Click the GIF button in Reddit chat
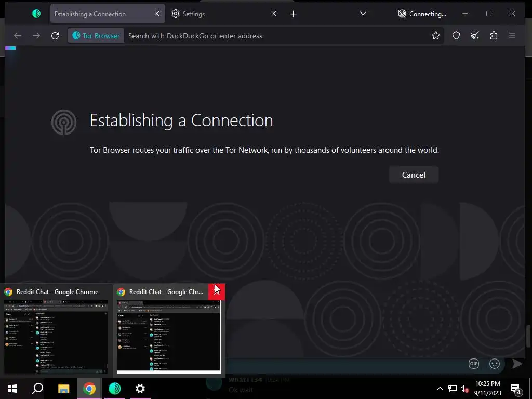Screen dimensions: 532x399 coord(474,364)
